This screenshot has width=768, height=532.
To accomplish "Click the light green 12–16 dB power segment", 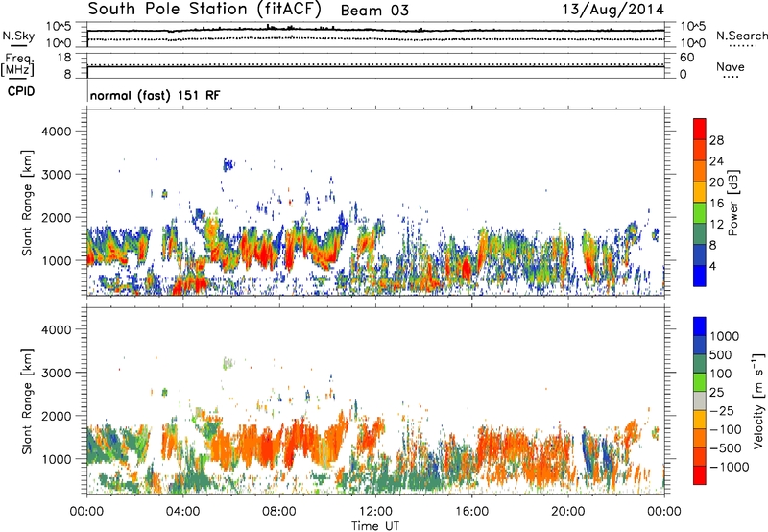I will coord(700,213).
